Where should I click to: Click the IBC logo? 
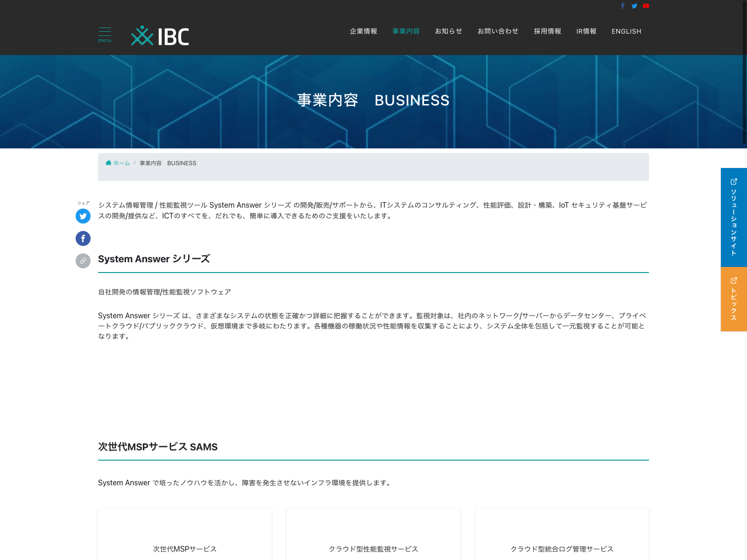click(x=160, y=36)
